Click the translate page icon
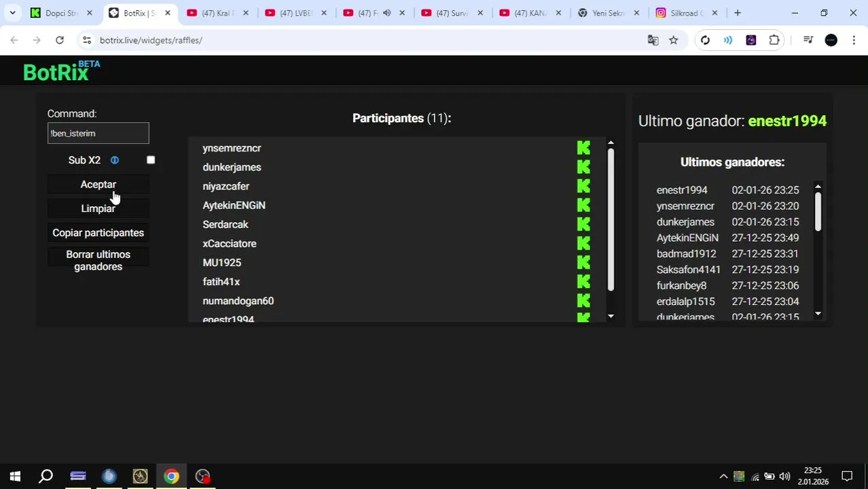Image resolution: width=868 pixels, height=489 pixels. [653, 41]
